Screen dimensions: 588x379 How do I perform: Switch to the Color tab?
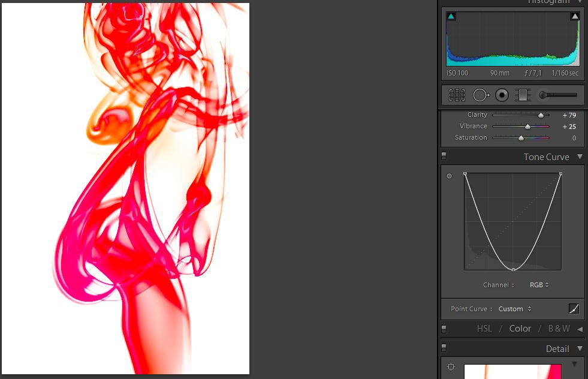click(520, 329)
